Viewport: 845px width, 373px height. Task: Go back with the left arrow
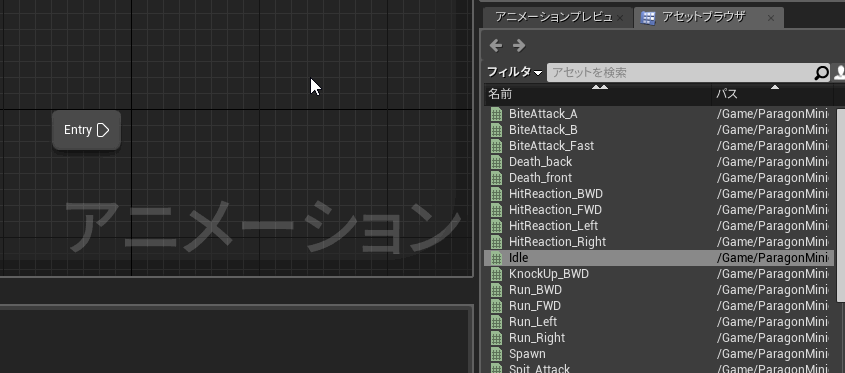(x=496, y=46)
